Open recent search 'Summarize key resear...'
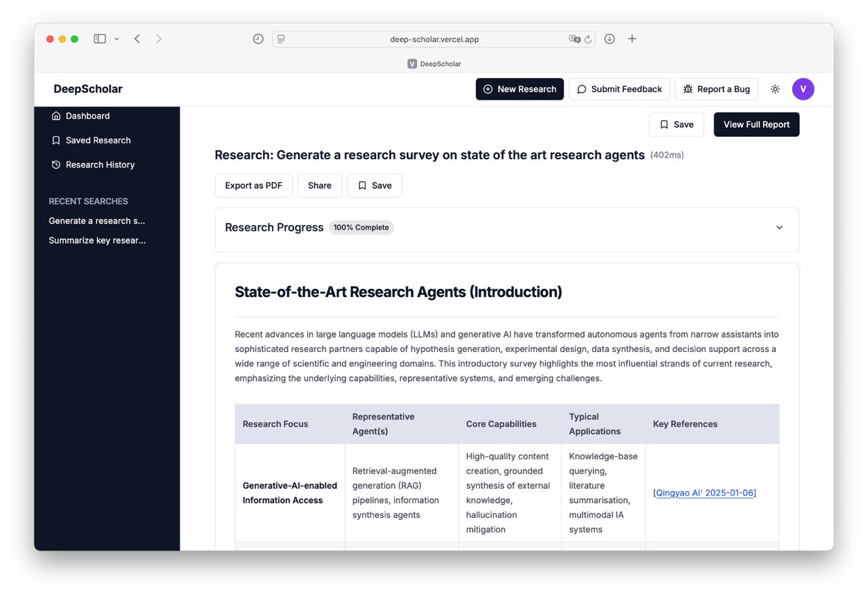 click(97, 240)
